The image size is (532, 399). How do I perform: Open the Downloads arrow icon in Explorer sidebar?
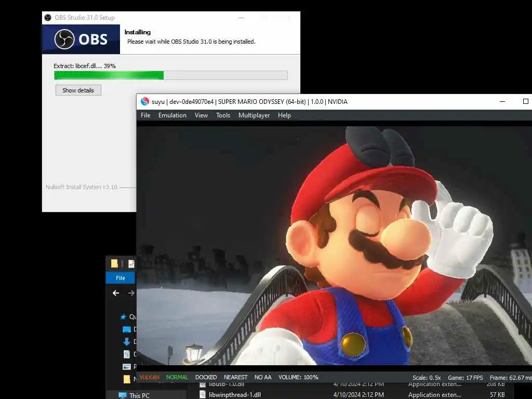[x=127, y=342]
